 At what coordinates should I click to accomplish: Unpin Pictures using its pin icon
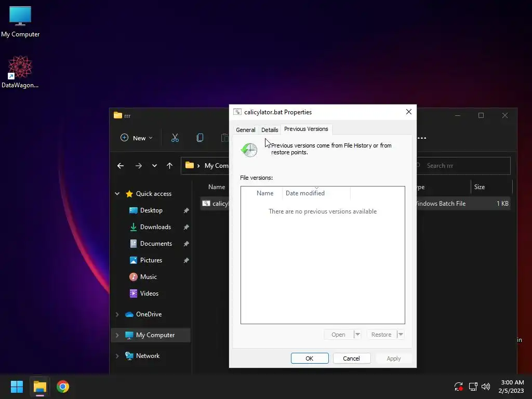187,261
